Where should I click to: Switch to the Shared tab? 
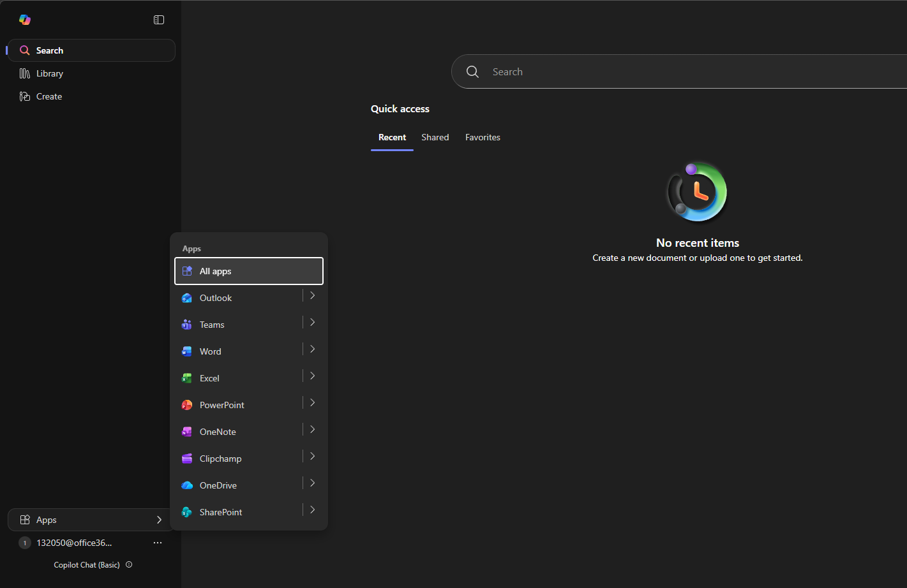pos(435,137)
